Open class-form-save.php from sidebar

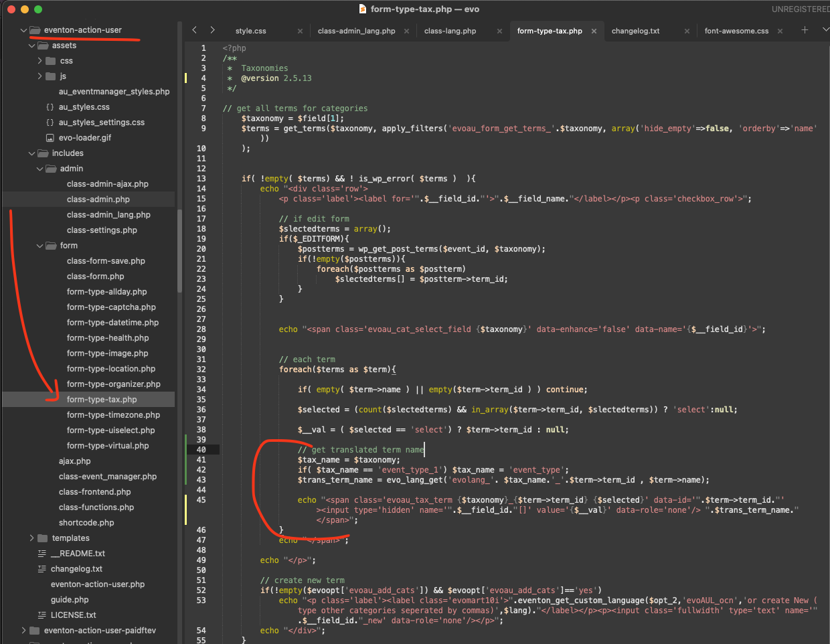[x=106, y=261]
